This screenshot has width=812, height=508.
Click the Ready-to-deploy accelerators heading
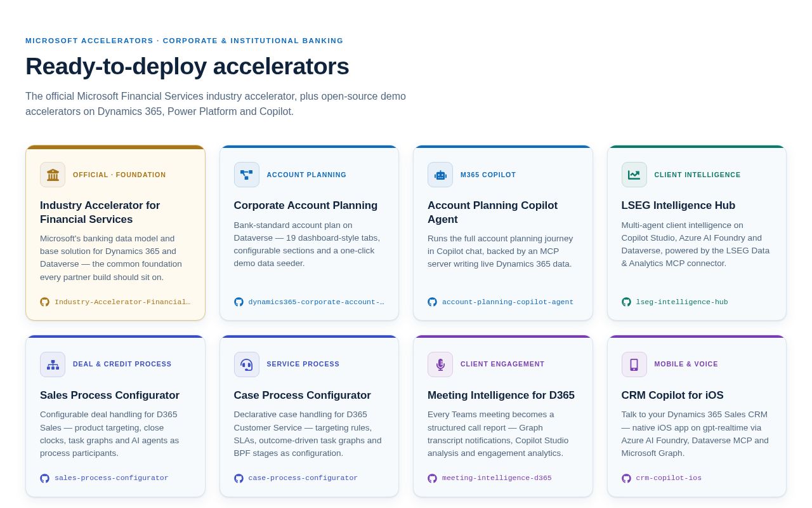coord(187,66)
